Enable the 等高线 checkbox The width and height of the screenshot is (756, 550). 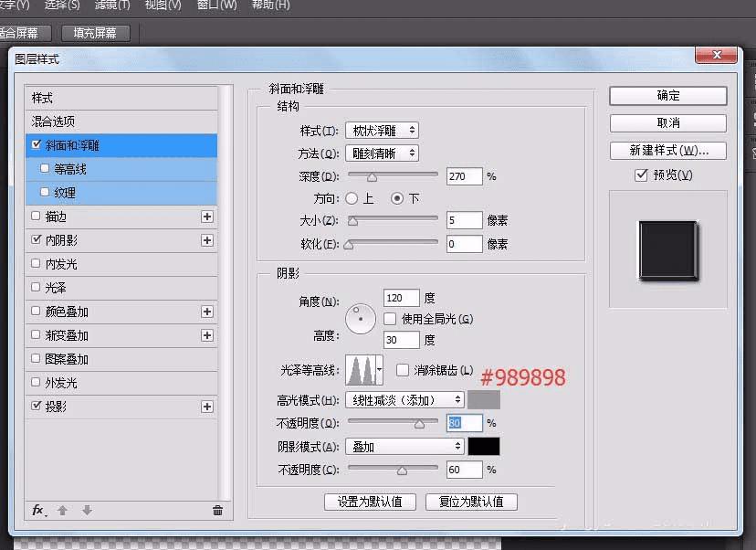[45, 168]
